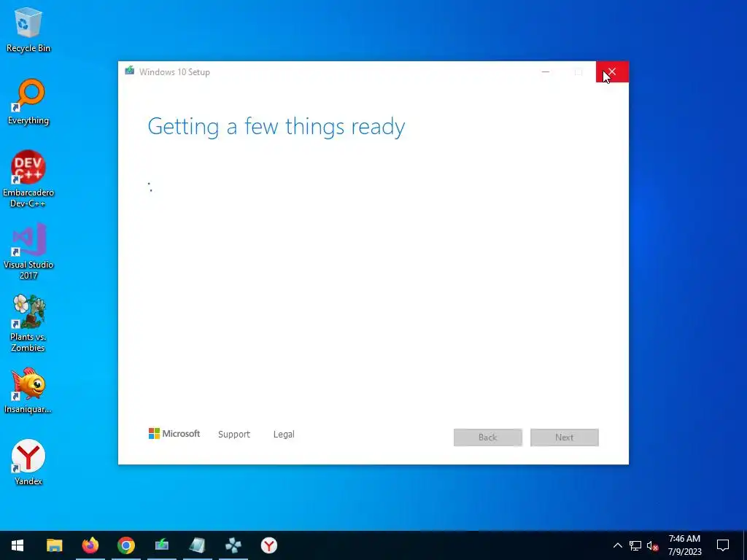Click the Microsoft logo in Setup
Image resolution: width=747 pixels, height=560 pixels.
tap(174, 434)
